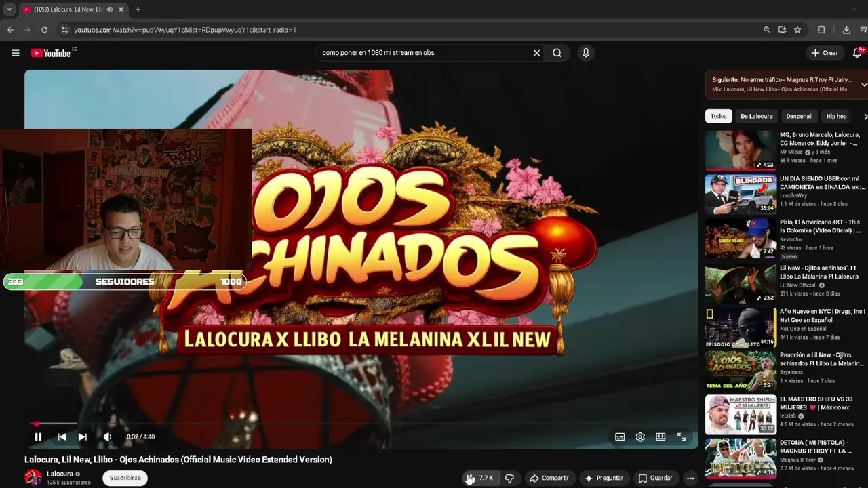Select the Hip hop filter chip

point(836,116)
